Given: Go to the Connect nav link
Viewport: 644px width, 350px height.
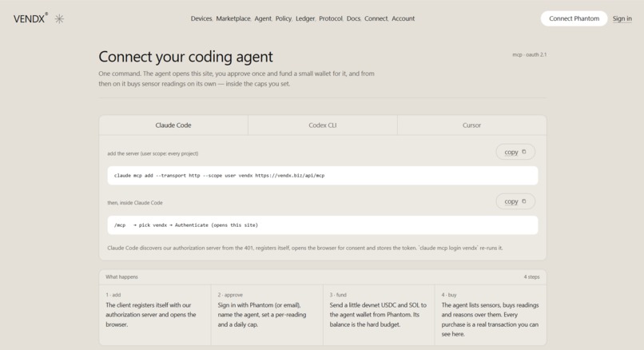Looking at the screenshot, I should pyautogui.click(x=376, y=18).
